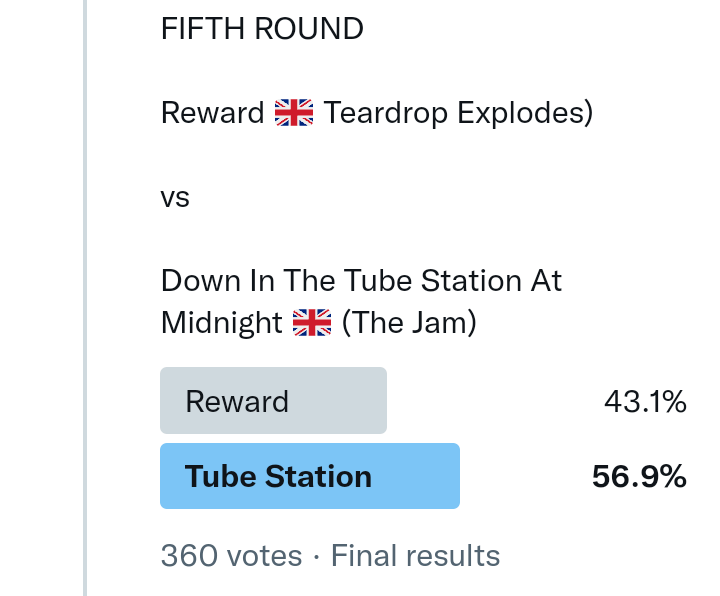Click the vertical thread line at left
Viewport: 720px width, 596px height.
85,298
